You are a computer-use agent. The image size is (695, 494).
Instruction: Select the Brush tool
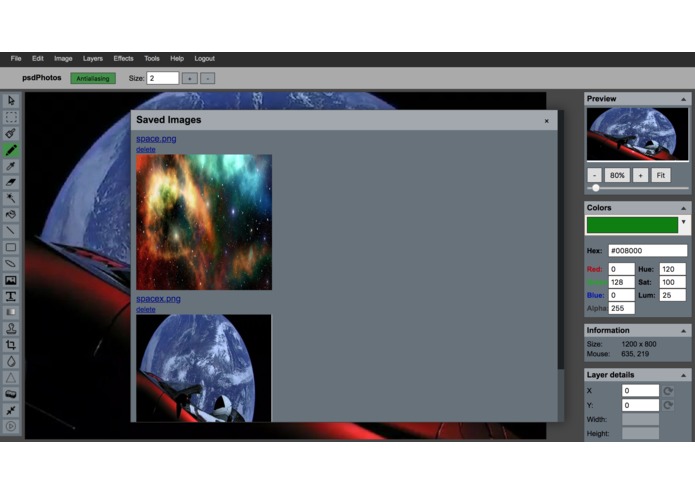point(11,133)
